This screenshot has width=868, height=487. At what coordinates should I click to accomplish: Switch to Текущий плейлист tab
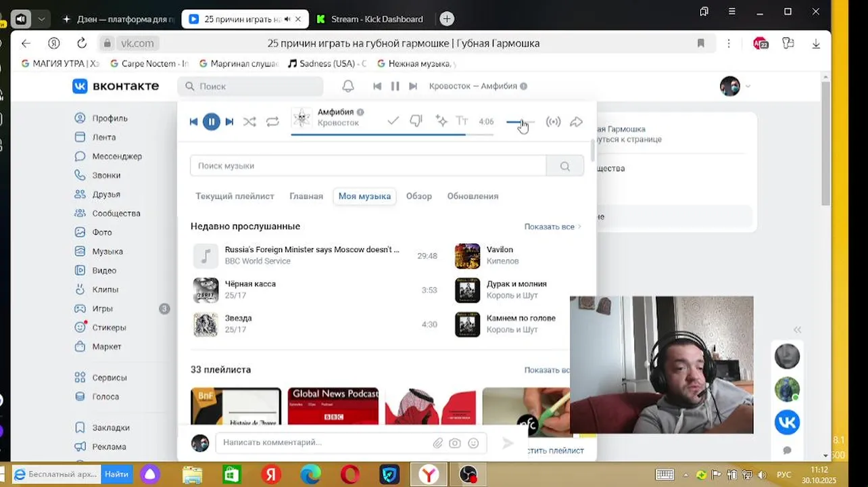[235, 196]
